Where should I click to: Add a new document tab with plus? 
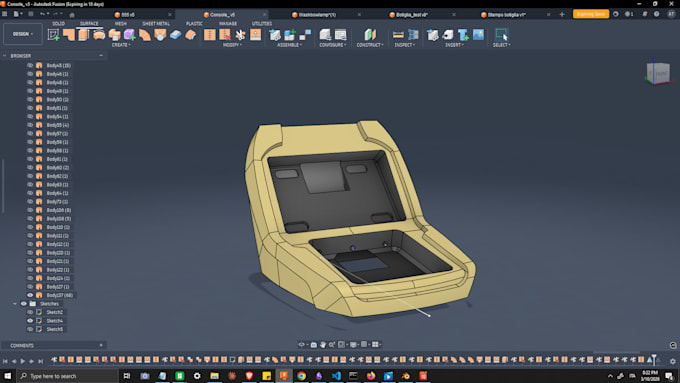click(562, 14)
